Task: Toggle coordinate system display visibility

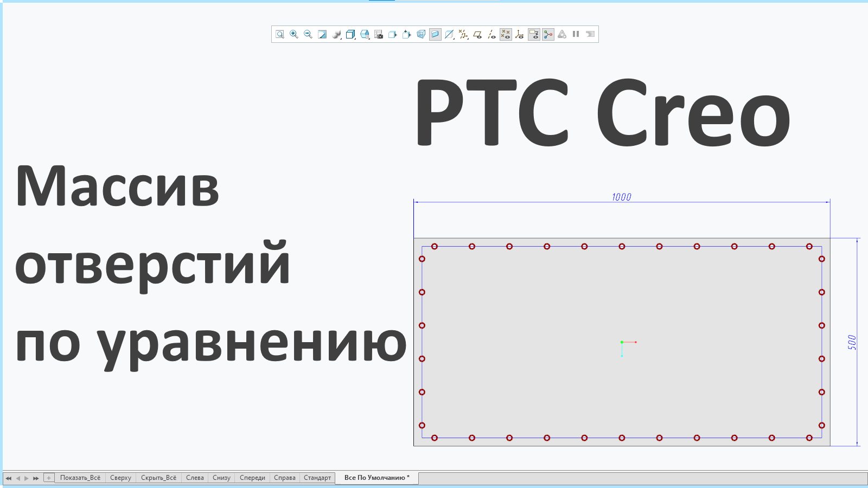Action: coord(519,34)
